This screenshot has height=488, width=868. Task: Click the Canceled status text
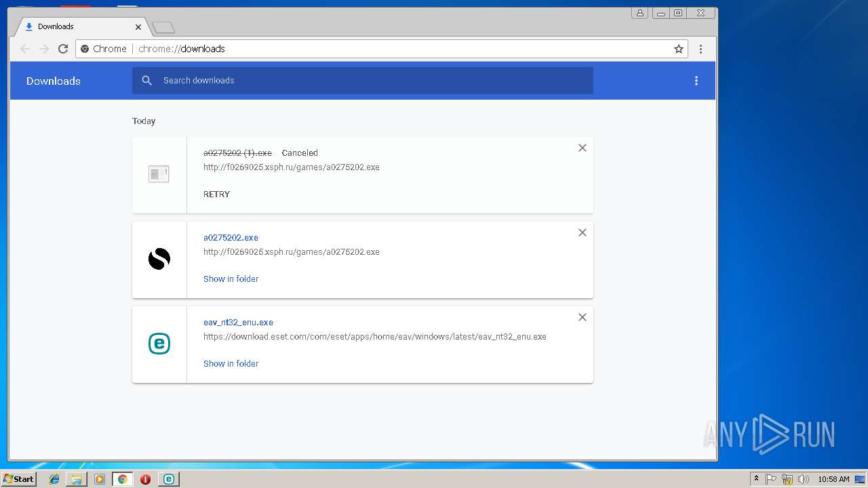point(300,153)
